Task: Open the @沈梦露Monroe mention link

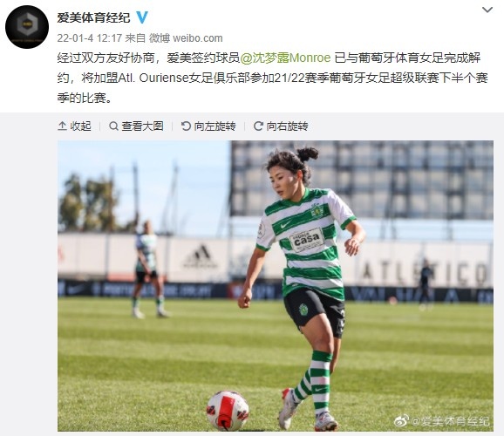Action: [285, 58]
